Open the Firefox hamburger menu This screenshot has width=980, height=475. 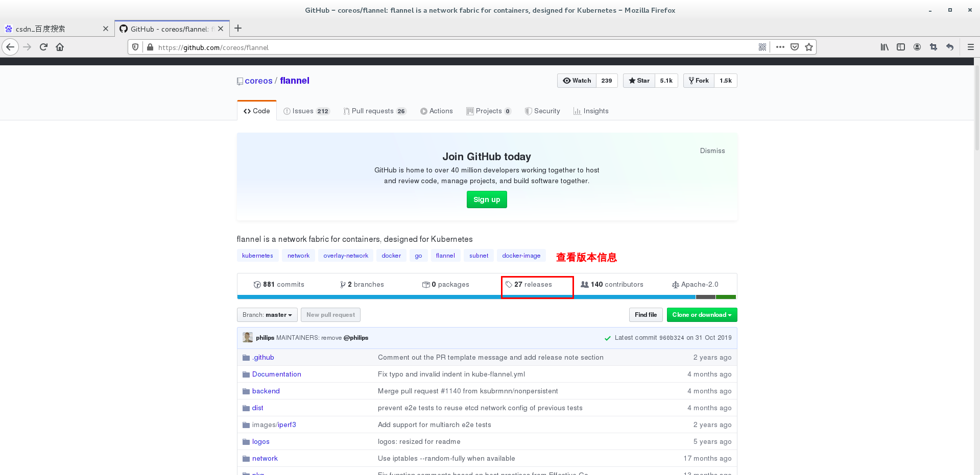[x=971, y=47]
